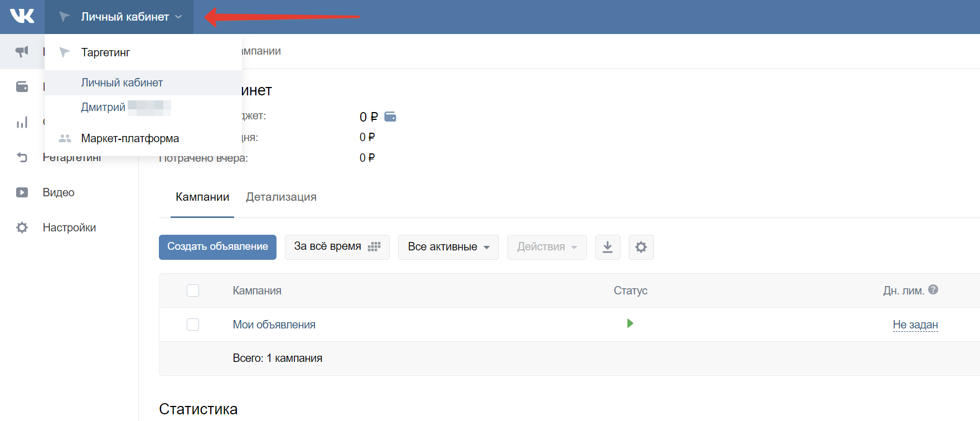
Task: Open table settings gear icon
Action: [641, 247]
